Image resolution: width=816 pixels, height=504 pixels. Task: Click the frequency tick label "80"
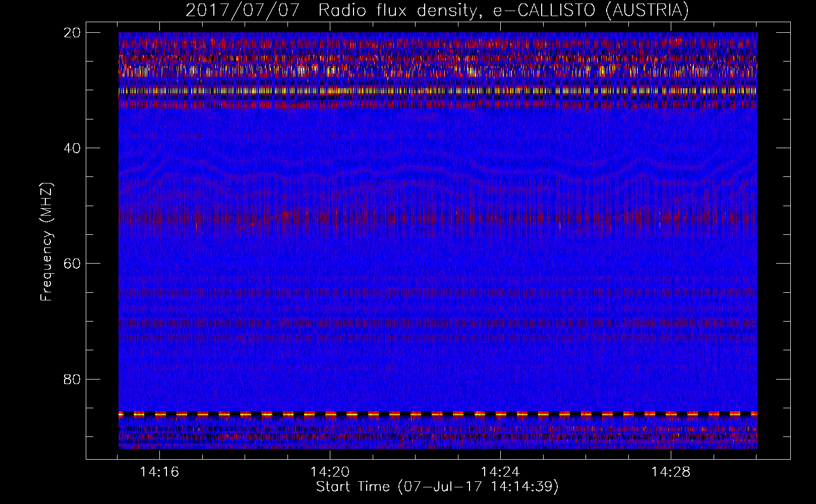[x=72, y=379]
